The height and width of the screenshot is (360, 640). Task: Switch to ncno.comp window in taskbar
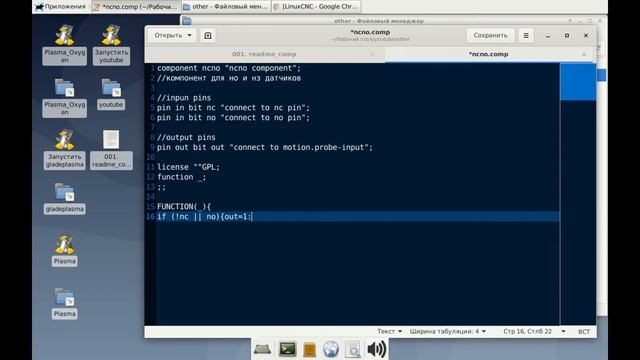pyautogui.click(x=136, y=7)
